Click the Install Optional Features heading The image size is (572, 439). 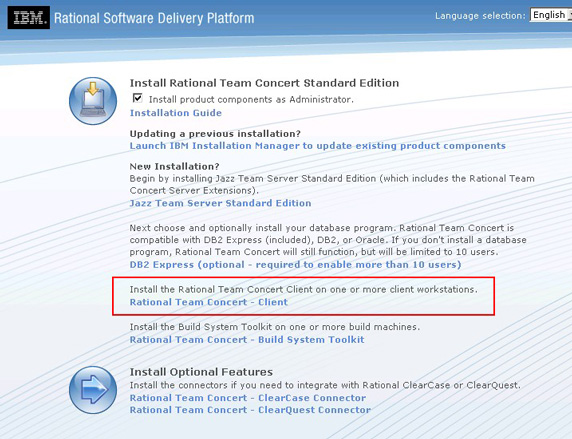201,372
